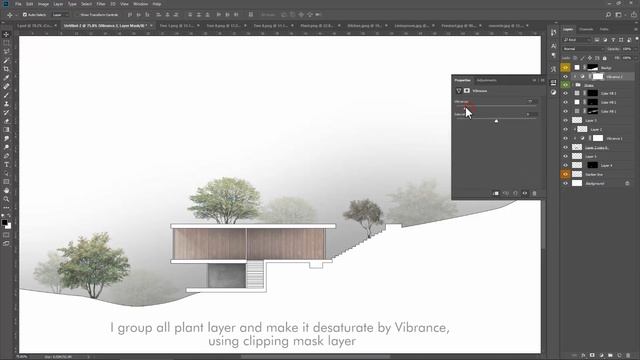Toggle visibility of the orange-labeled layer
The width and height of the screenshot is (640, 360).
[x=565, y=174]
